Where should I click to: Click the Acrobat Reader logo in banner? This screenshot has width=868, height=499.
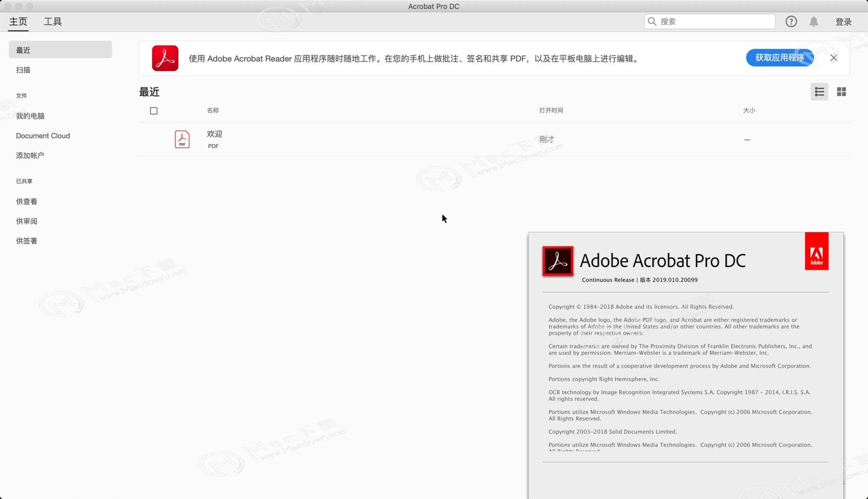click(x=165, y=58)
